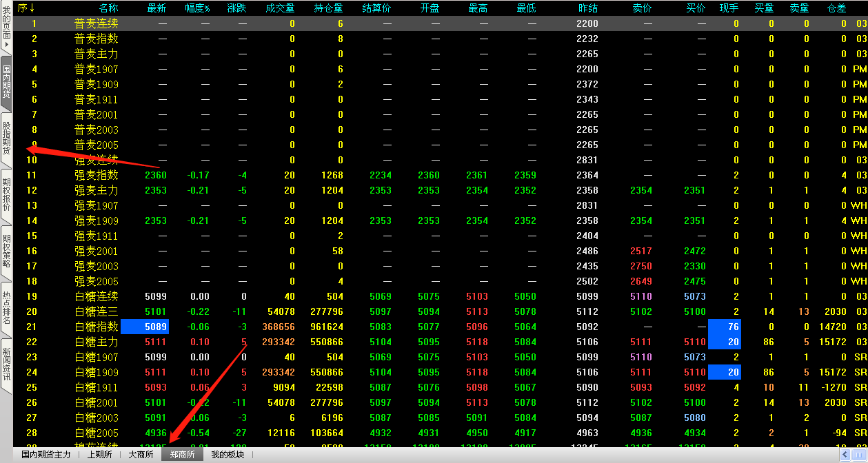Select the 强麦1909 contract name
This screenshot has width=868, height=463.
97,220
